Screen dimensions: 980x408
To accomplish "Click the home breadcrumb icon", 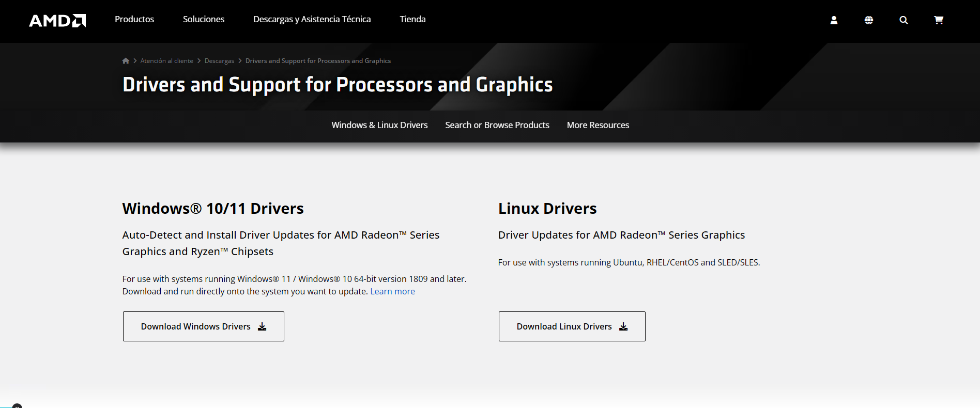I will click(126, 61).
